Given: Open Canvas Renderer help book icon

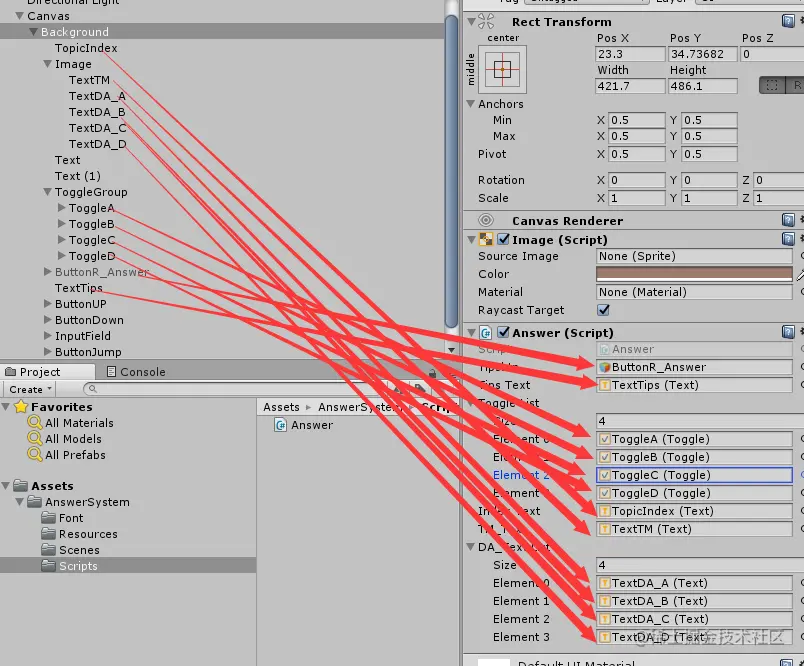Looking at the screenshot, I should click(788, 220).
